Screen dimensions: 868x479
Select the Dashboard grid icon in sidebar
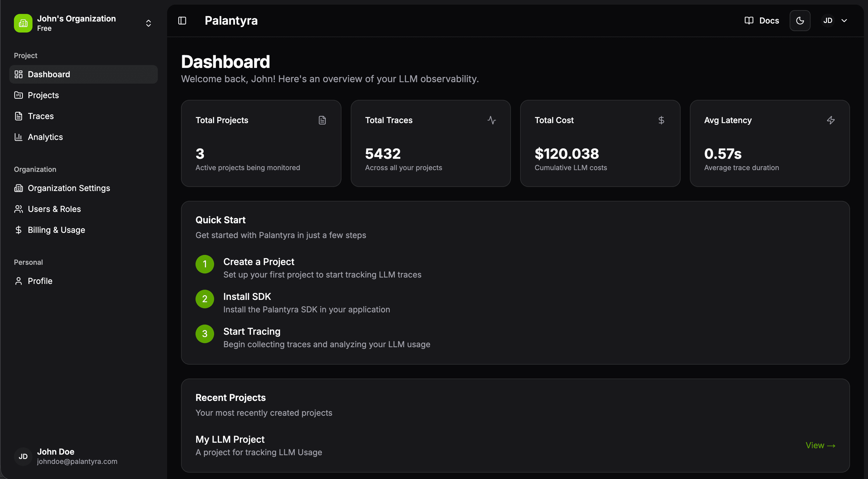tap(19, 74)
